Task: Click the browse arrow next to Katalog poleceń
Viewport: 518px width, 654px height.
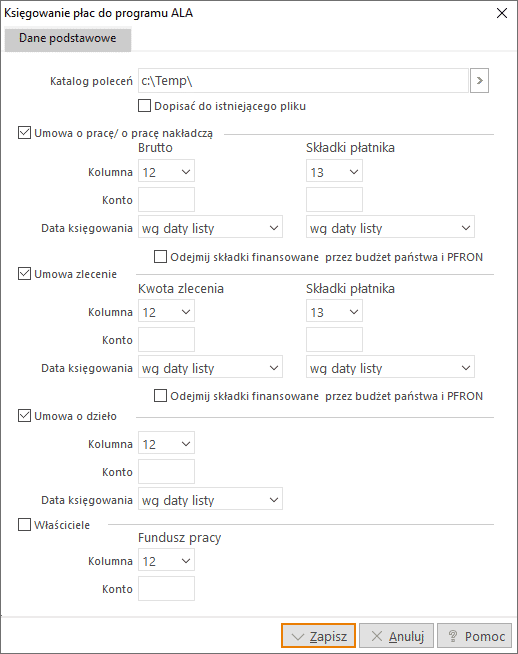Action: pyautogui.click(x=479, y=80)
